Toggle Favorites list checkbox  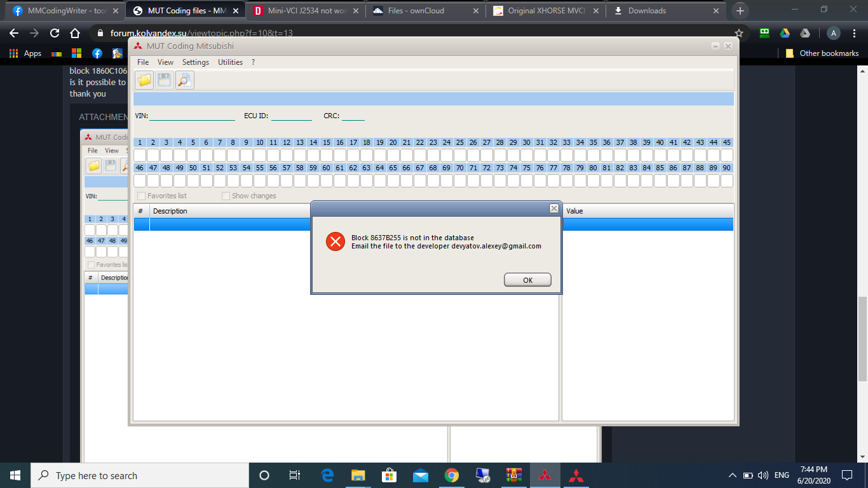click(142, 196)
